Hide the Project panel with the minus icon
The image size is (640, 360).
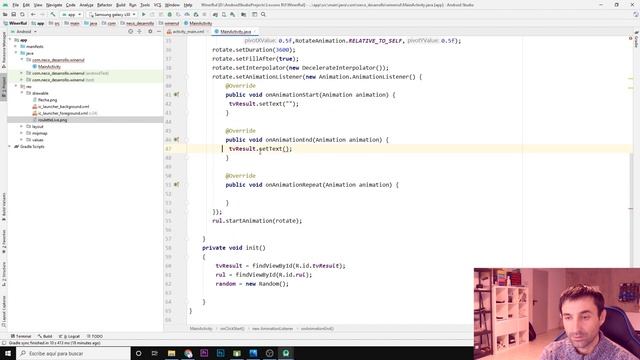[x=159, y=31]
